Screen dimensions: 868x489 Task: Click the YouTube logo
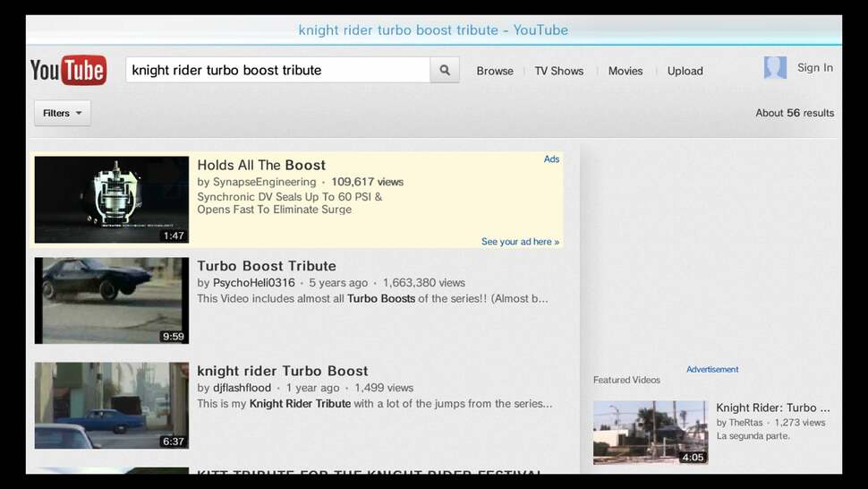(68, 70)
